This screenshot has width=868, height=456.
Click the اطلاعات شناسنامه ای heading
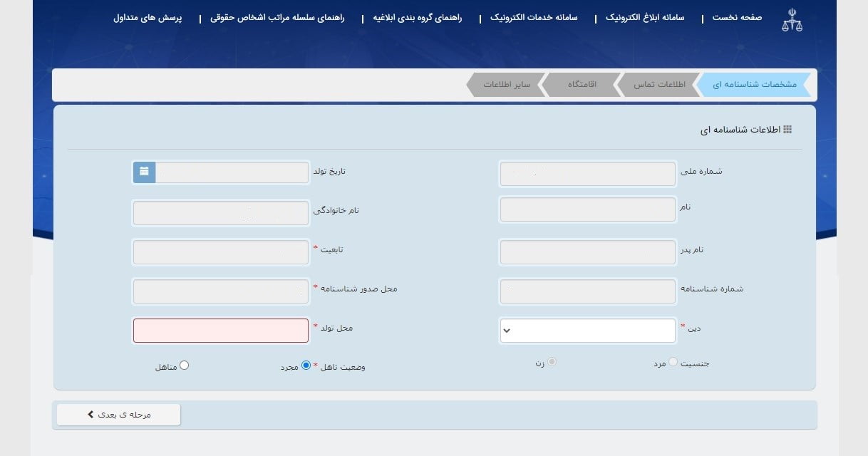(740, 130)
